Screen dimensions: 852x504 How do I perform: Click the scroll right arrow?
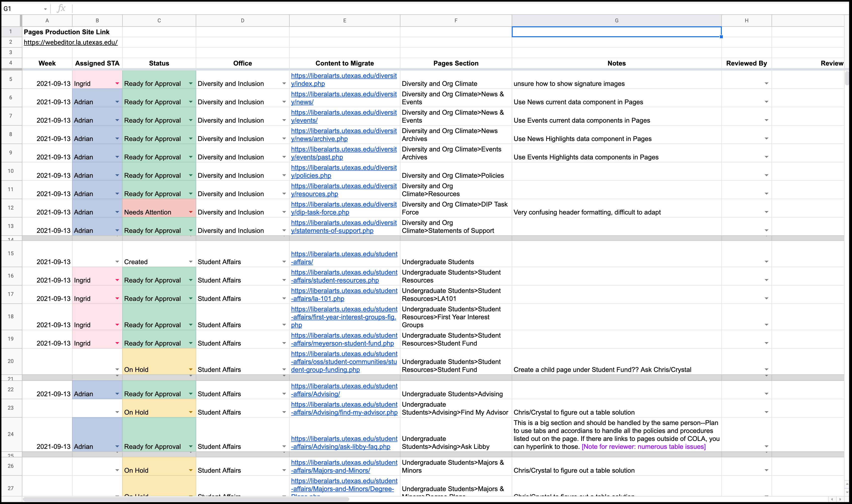coord(840,499)
